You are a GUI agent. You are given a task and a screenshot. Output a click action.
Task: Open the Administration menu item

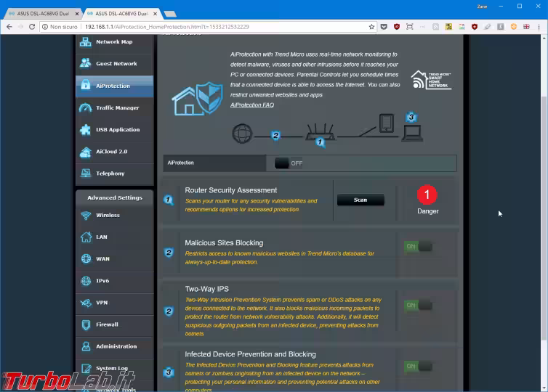pyautogui.click(x=116, y=346)
